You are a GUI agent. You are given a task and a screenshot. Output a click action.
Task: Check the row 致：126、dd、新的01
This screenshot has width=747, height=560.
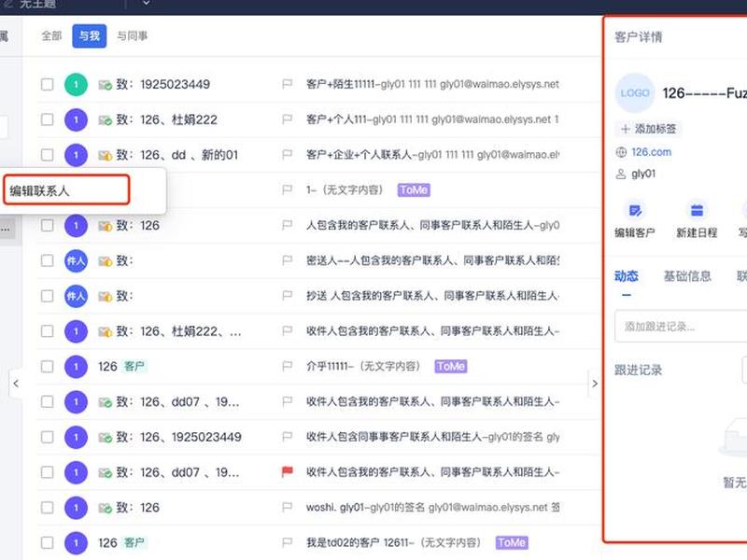tap(48, 155)
